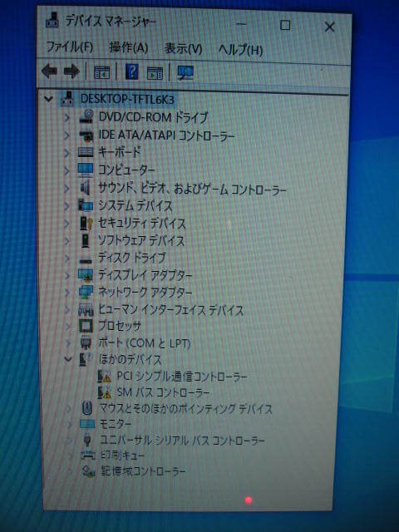Click the action pane toolbar icon

click(155, 72)
